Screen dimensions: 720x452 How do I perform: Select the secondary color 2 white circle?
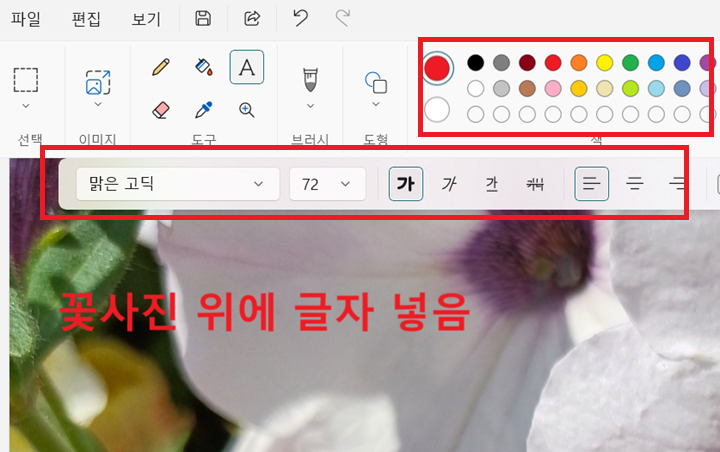click(x=437, y=109)
